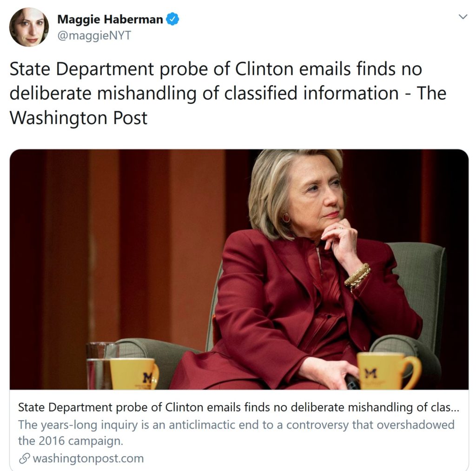Click 'deliberate mishandling' in the tweet text
This screenshot has height=471, width=476.
[x=103, y=93]
